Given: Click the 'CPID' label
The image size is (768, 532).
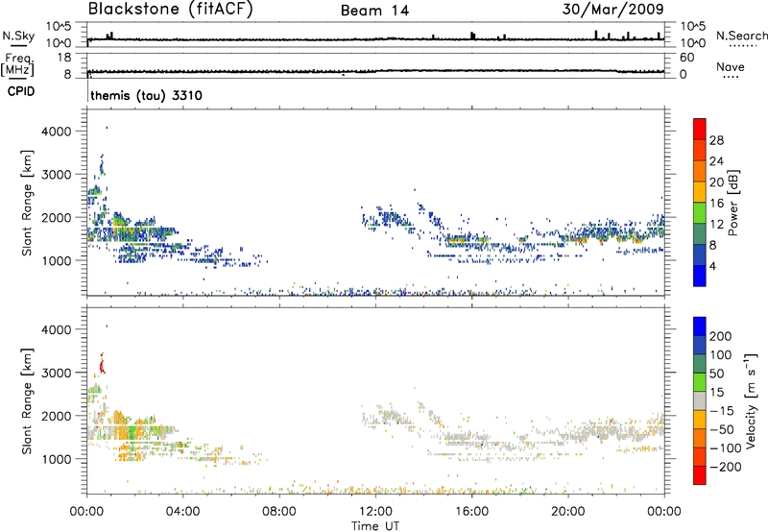Looking at the screenshot, I should tap(21, 91).
